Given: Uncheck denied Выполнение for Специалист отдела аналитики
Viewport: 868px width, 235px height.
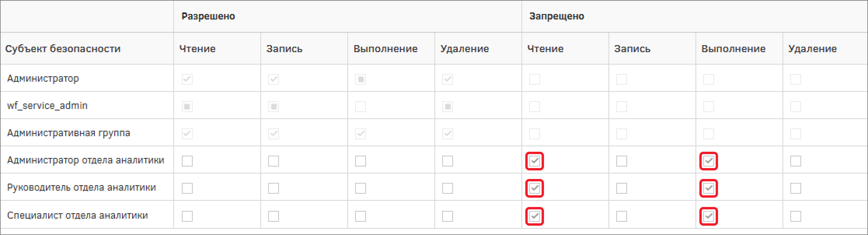Looking at the screenshot, I should (x=709, y=216).
